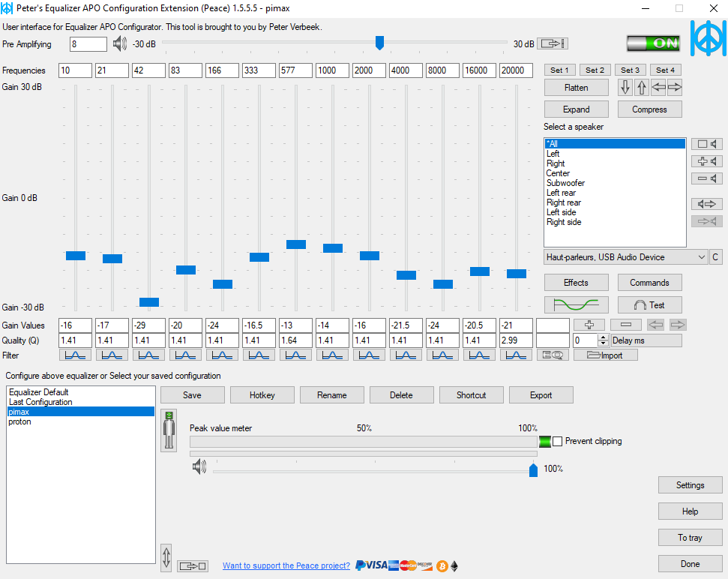Click the Expand button
The height and width of the screenshot is (579, 728).
click(x=577, y=109)
